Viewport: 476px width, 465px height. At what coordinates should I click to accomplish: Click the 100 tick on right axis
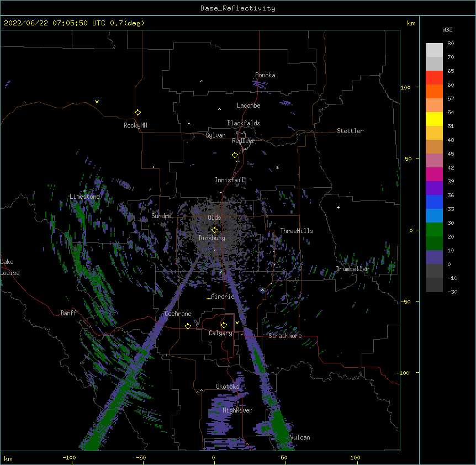tap(405, 87)
